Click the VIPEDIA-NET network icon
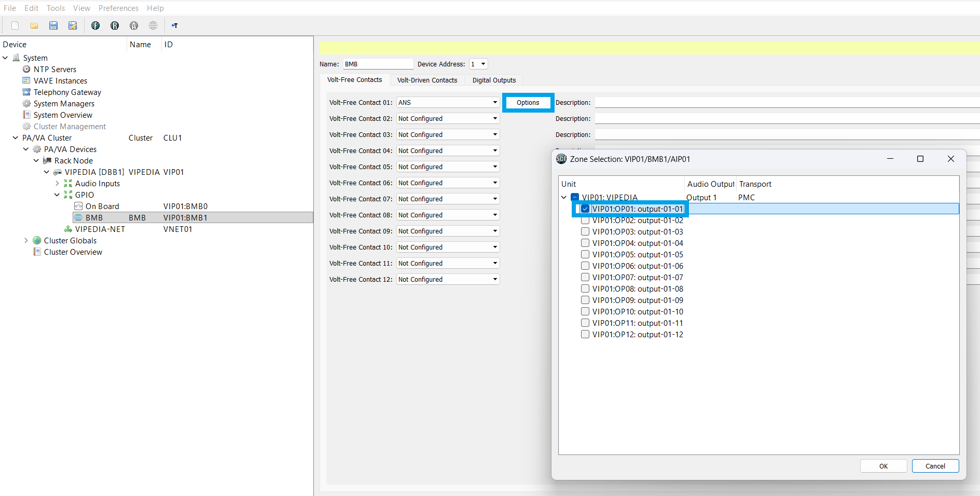The width and height of the screenshot is (980, 496). [68, 229]
